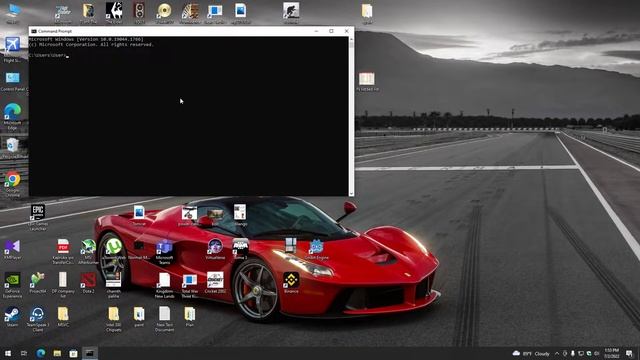Select the PDF file icon on desktop

pyautogui.click(x=63, y=251)
